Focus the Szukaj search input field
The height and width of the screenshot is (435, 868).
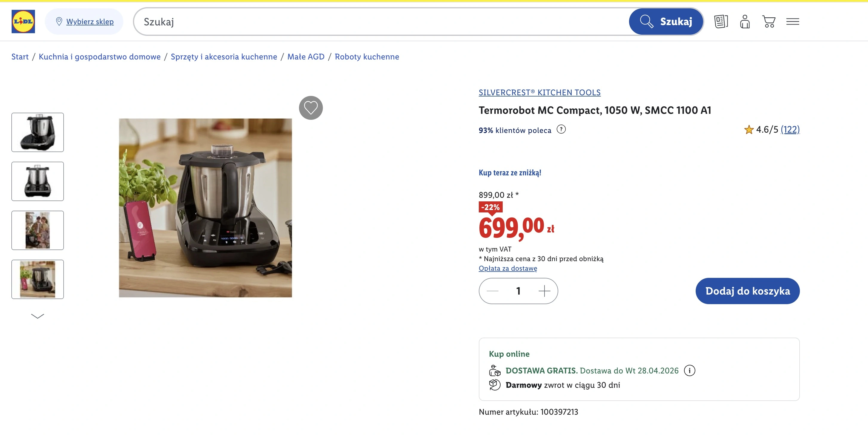381,22
